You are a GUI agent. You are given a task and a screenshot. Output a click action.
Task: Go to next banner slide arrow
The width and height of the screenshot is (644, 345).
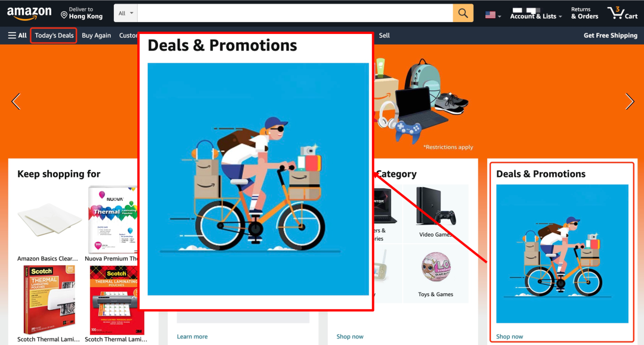coord(630,101)
